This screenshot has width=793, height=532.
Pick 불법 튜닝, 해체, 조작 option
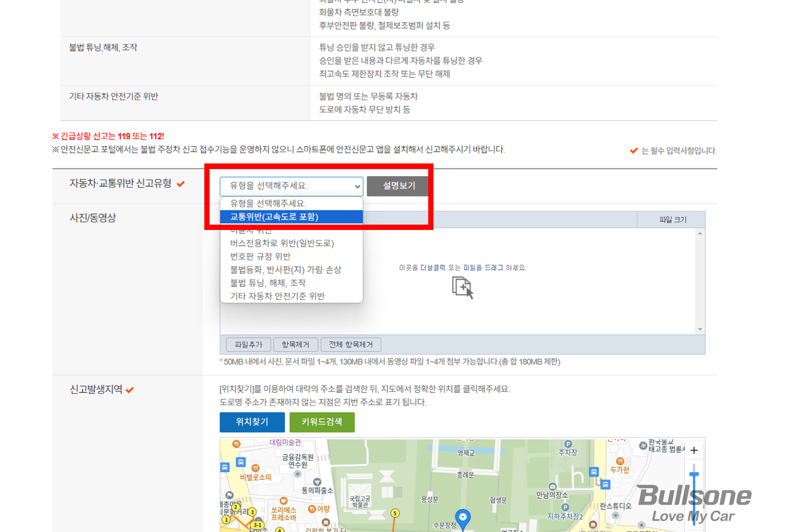268,283
